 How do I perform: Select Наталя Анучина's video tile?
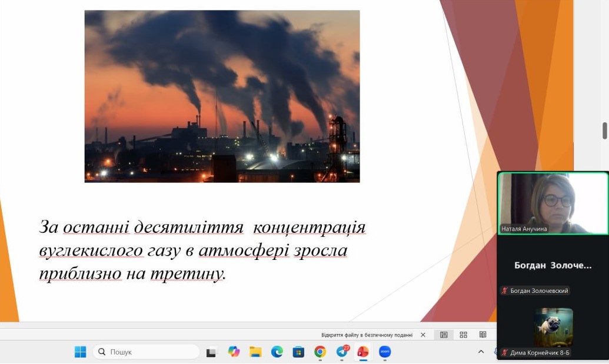[553, 203]
